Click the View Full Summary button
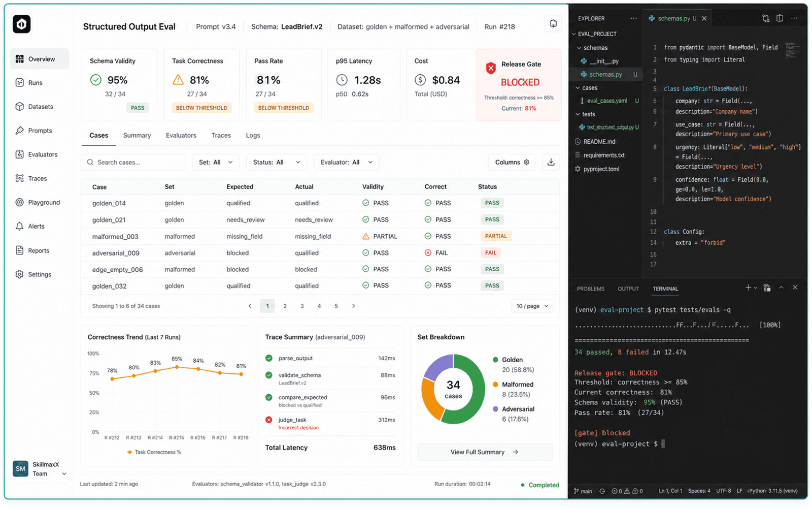This screenshot has width=812, height=508. 485,452
